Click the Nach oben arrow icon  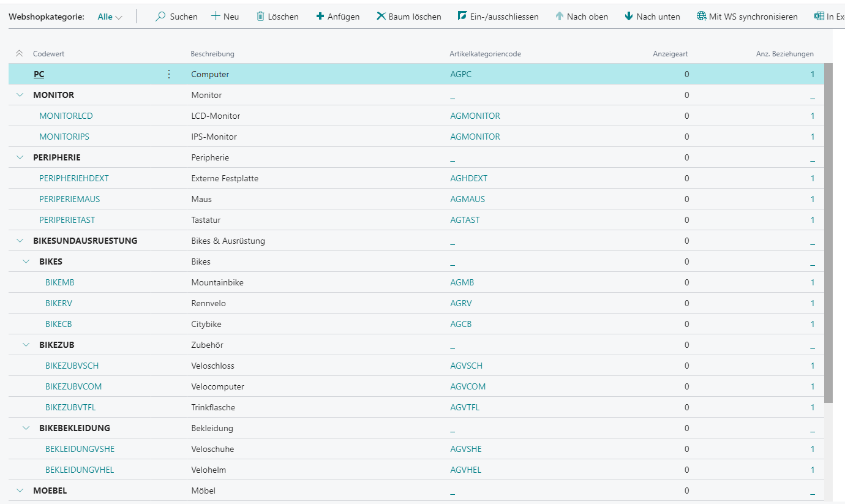tap(559, 17)
